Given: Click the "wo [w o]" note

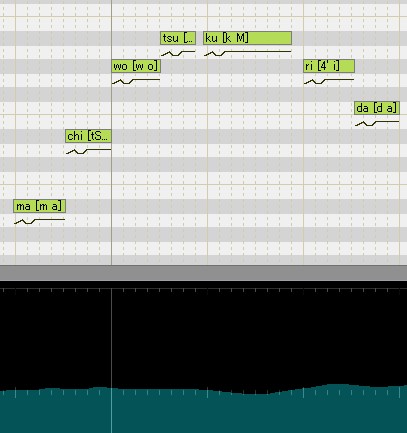Looking at the screenshot, I should pos(136,66).
